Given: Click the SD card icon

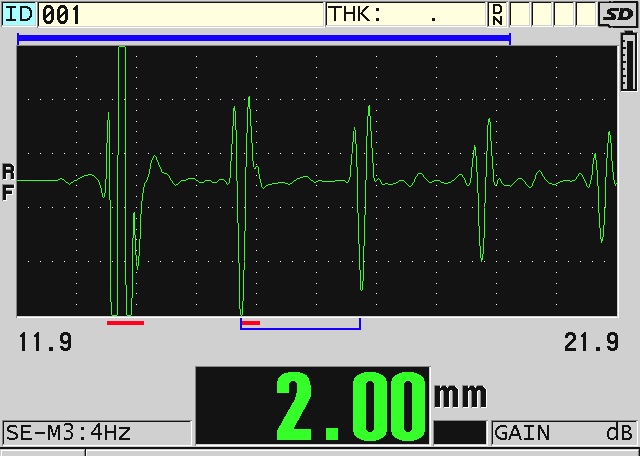Looking at the screenshot, I should pos(617,14).
